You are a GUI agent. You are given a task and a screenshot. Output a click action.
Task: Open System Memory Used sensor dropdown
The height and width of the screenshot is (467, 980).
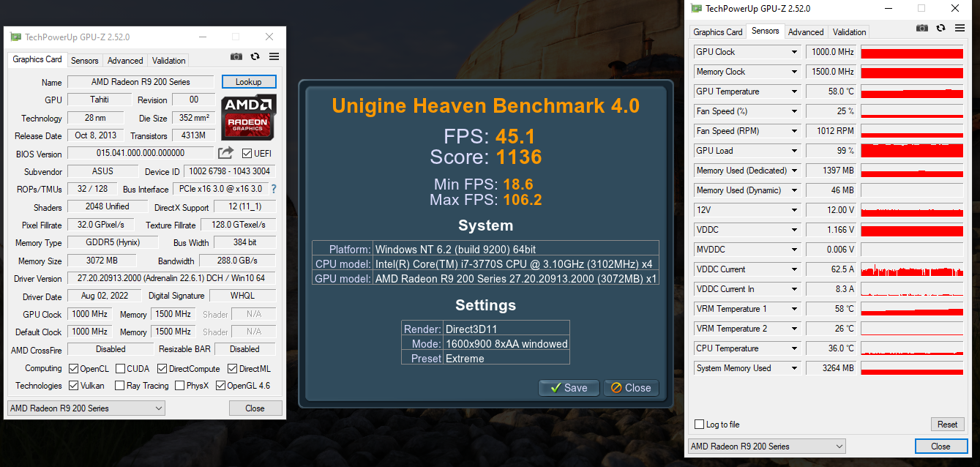coord(794,368)
